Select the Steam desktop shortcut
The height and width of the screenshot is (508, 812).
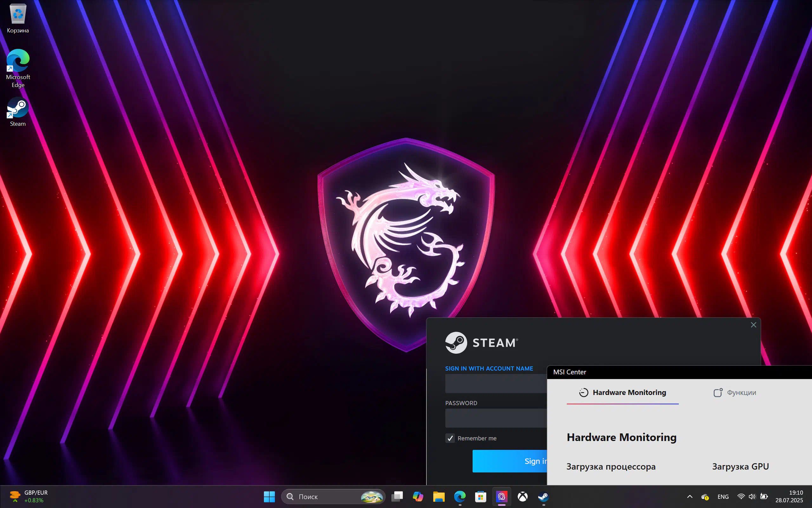coord(18,112)
